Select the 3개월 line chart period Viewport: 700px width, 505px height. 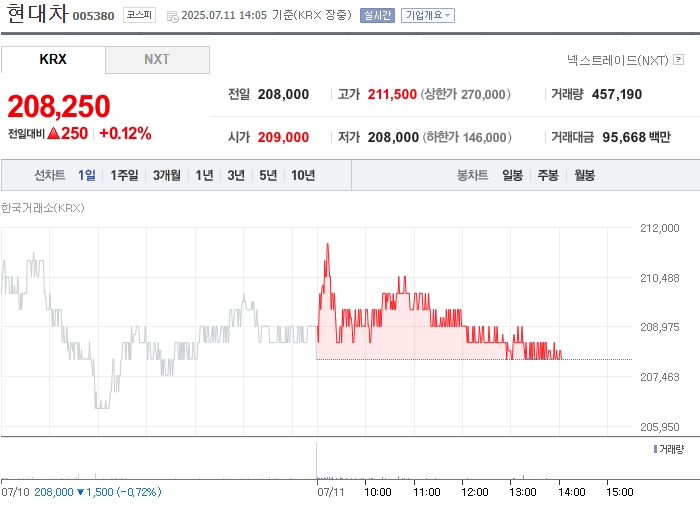point(167,175)
